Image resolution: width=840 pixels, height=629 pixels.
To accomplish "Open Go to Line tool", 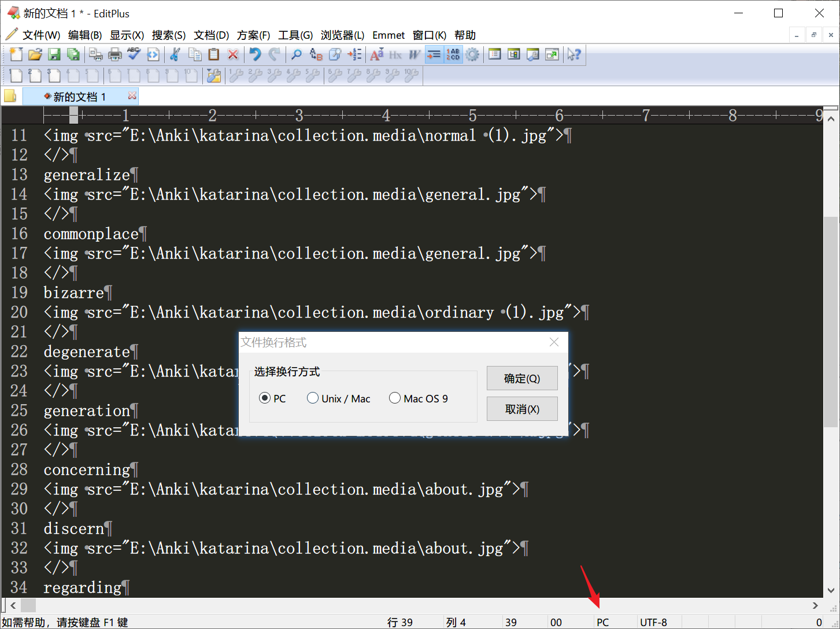I will click(354, 54).
